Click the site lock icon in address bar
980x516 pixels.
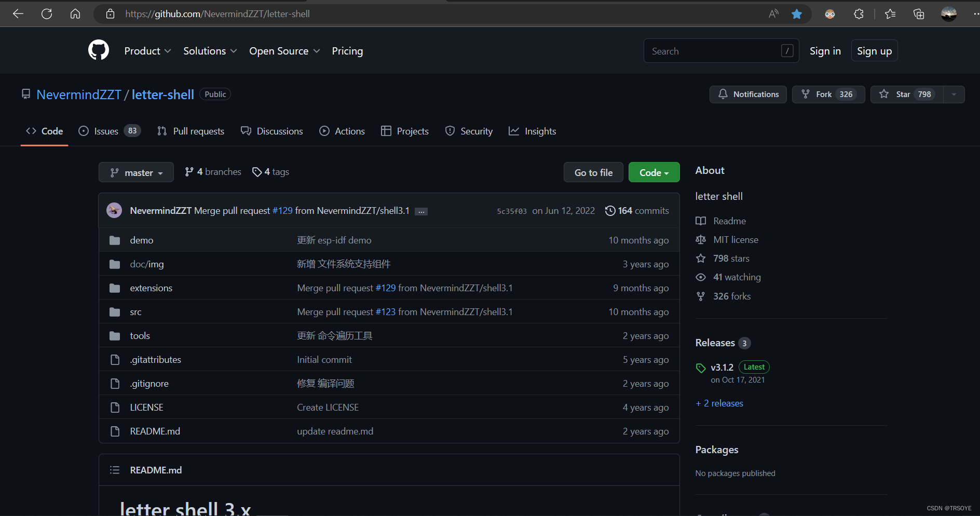pos(110,14)
